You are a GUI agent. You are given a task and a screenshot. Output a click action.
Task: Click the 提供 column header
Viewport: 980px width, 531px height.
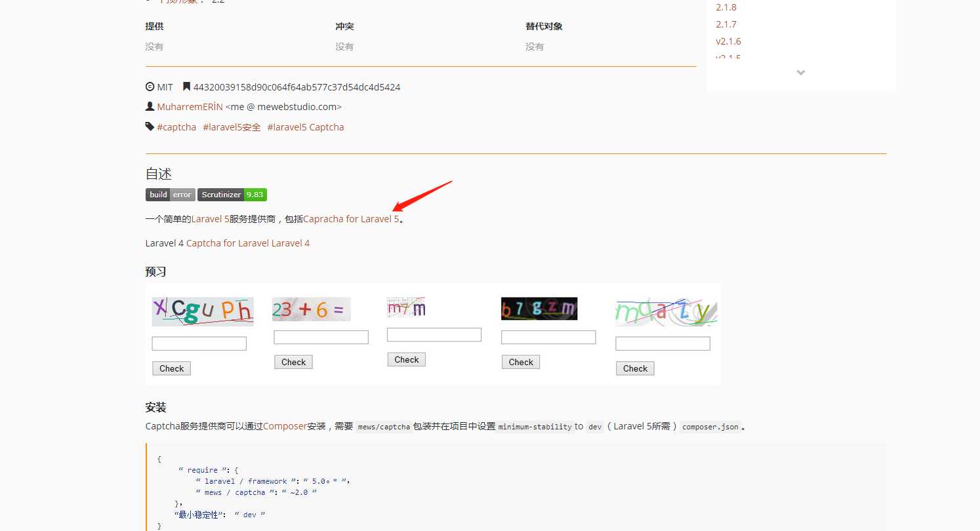pyautogui.click(x=154, y=26)
